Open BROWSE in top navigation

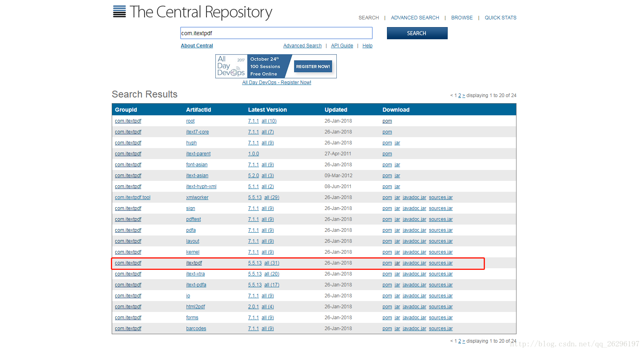[x=462, y=18]
